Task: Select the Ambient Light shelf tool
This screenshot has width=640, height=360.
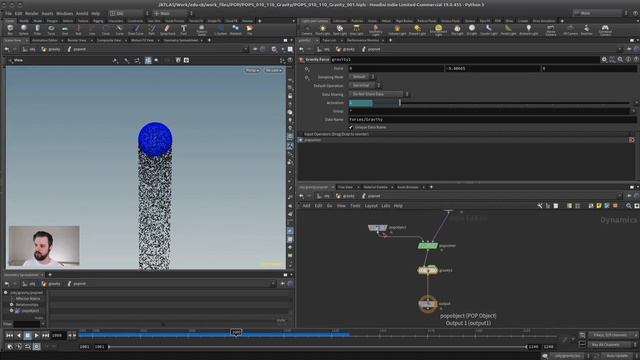Action: point(529,29)
